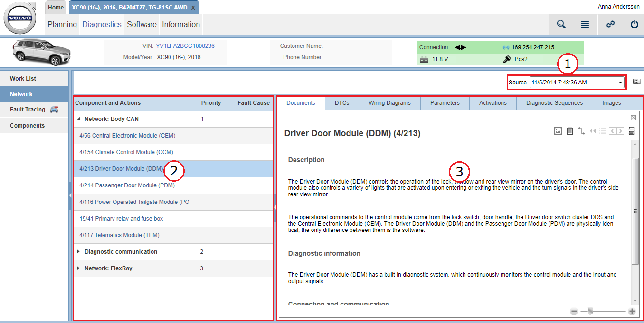Collapse the left sidebar with splitter handle
644x323 pixels.
[x=70, y=195]
